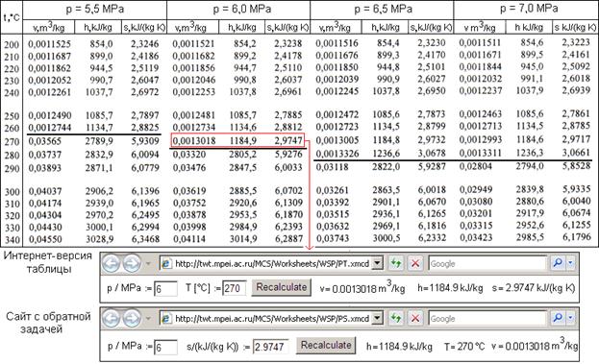
Task: Click the red Stop icon in the PT.xmcd browser
Action: pos(415,263)
